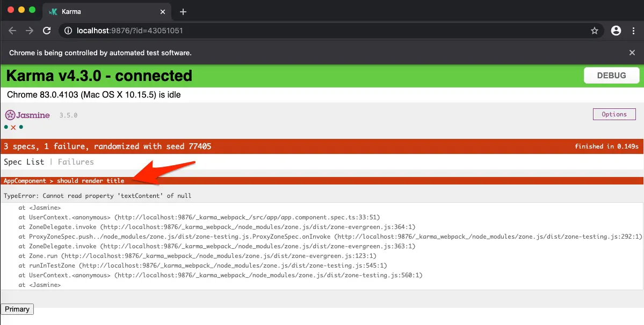Go back using the browser back arrow
The width and height of the screenshot is (644, 325).
(x=12, y=31)
